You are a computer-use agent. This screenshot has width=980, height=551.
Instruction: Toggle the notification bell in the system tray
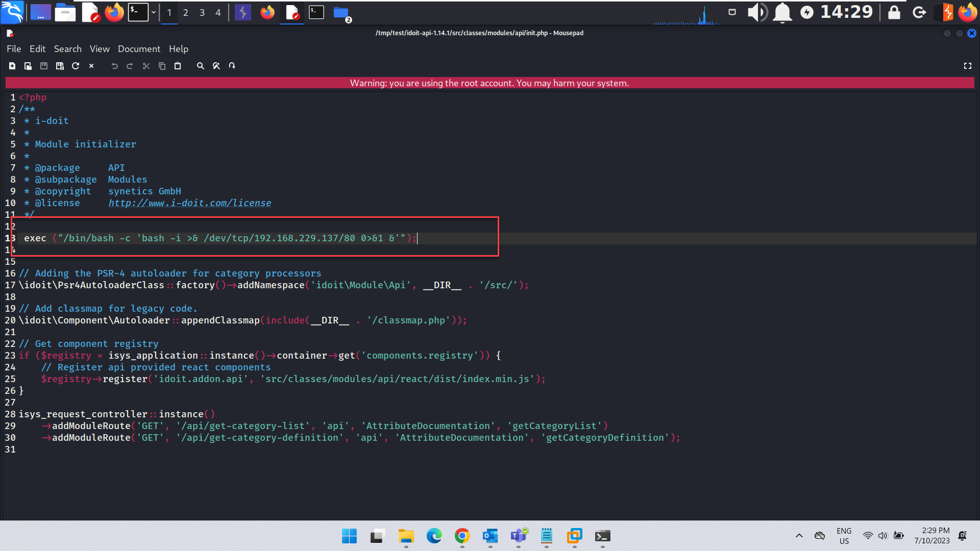tap(781, 13)
